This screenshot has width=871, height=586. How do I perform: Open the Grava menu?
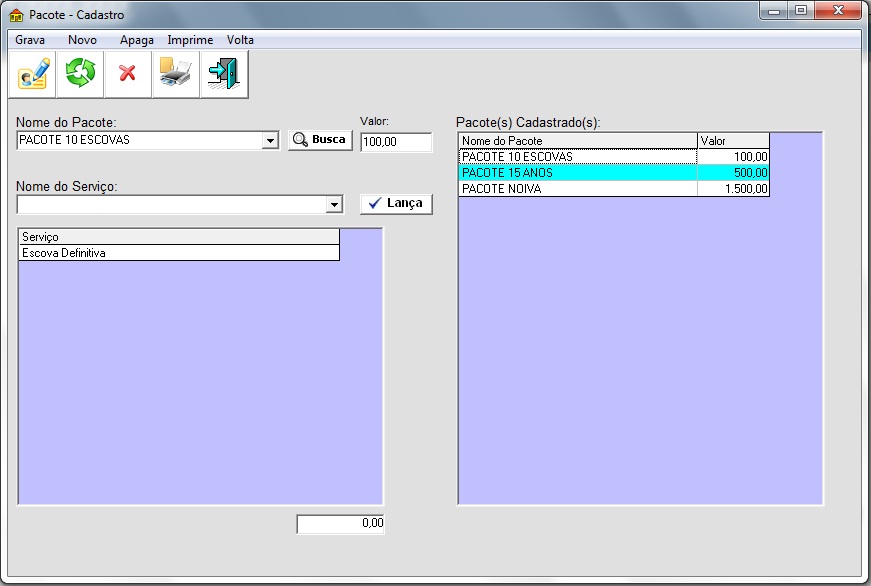[x=30, y=40]
